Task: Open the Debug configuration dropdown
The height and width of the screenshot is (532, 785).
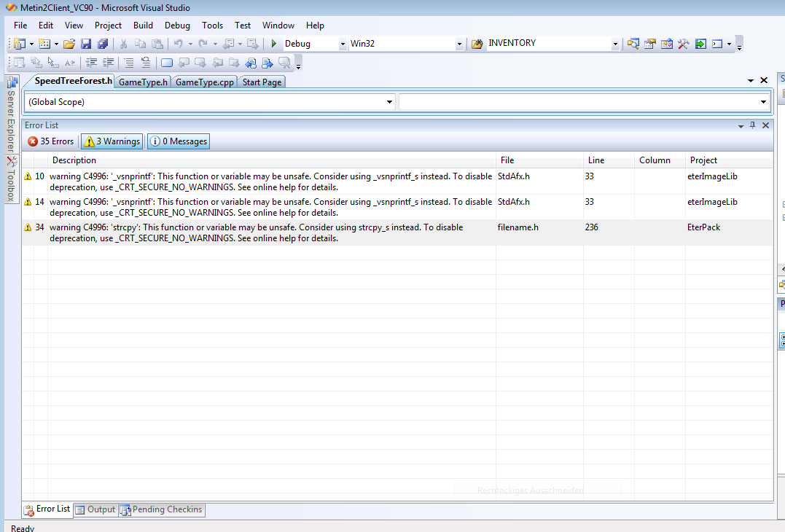Action: pos(343,44)
